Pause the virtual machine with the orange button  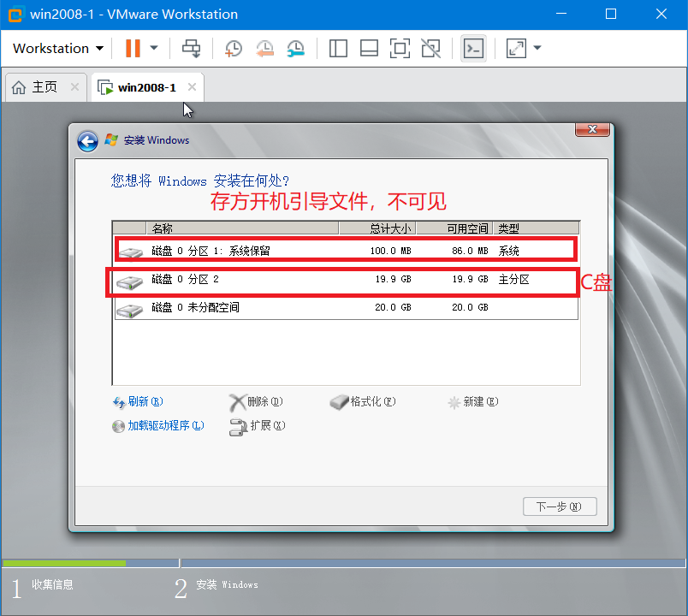(x=133, y=48)
